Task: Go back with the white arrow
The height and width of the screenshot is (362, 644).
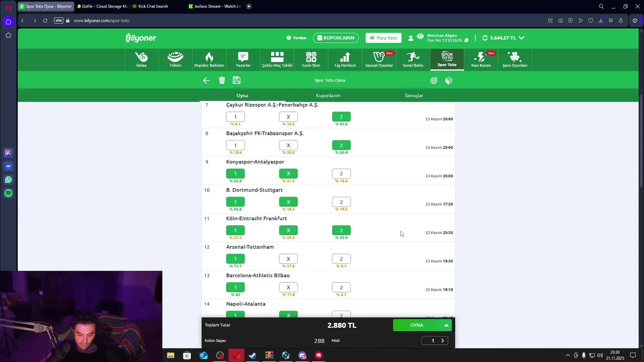Action: pyautogui.click(x=206, y=80)
